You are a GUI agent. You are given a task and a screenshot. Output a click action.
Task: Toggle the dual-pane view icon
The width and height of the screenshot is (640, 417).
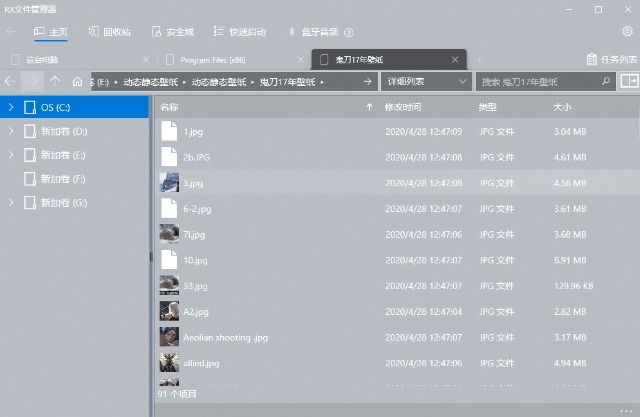point(629,81)
